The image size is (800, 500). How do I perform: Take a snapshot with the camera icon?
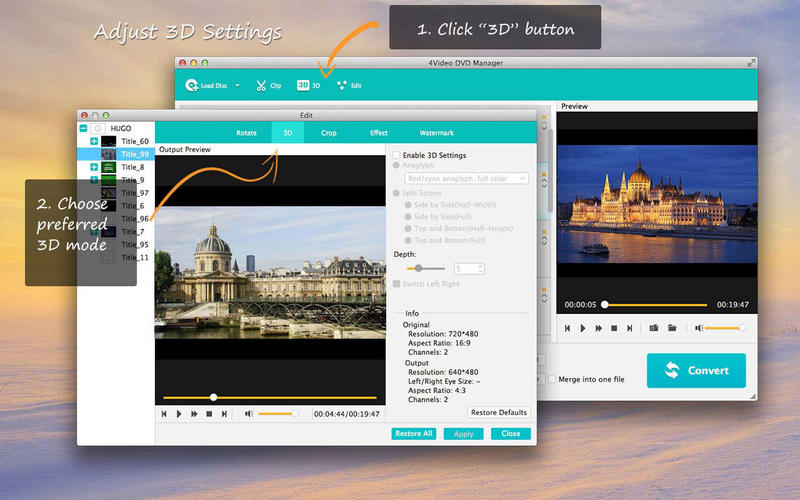click(x=653, y=327)
